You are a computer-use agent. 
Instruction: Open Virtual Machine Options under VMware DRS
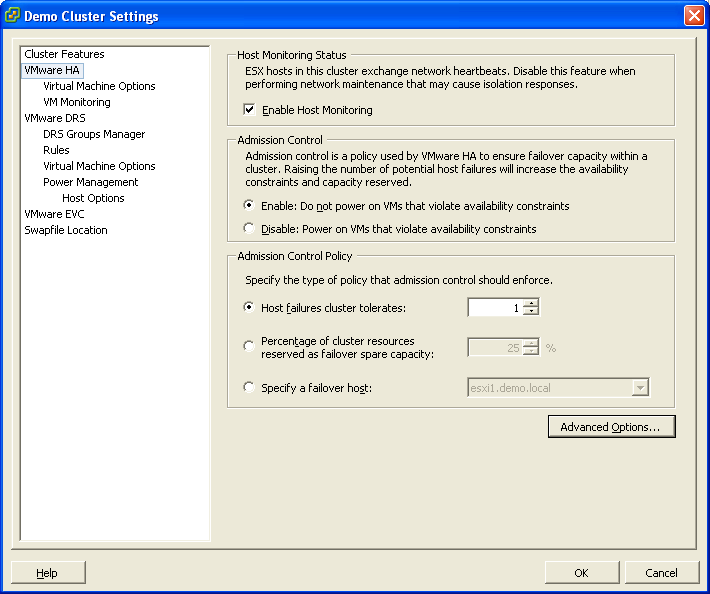pyautogui.click(x=99, y=166)
